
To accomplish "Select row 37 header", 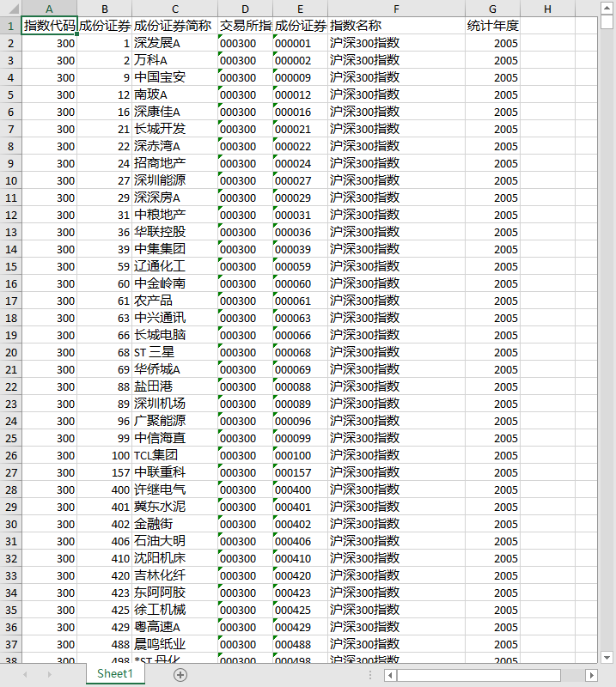I will (x=10, y=644).
